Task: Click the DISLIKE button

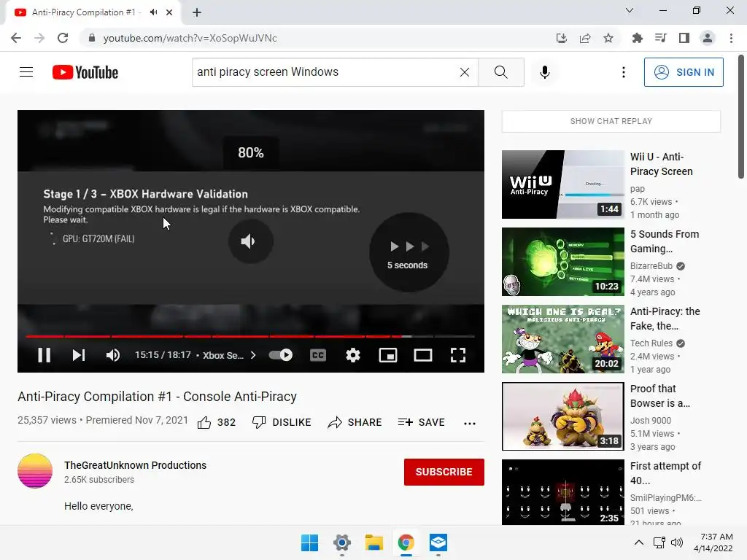Action: tap(282, 422)
